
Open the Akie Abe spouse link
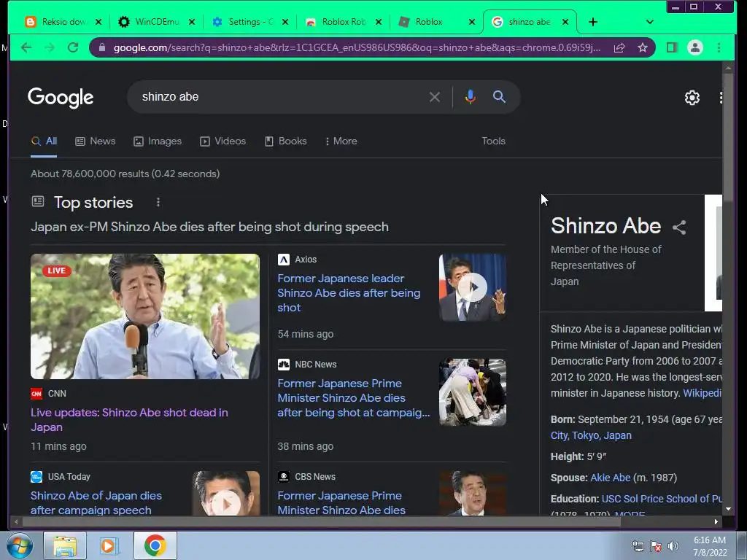[611, 478]
